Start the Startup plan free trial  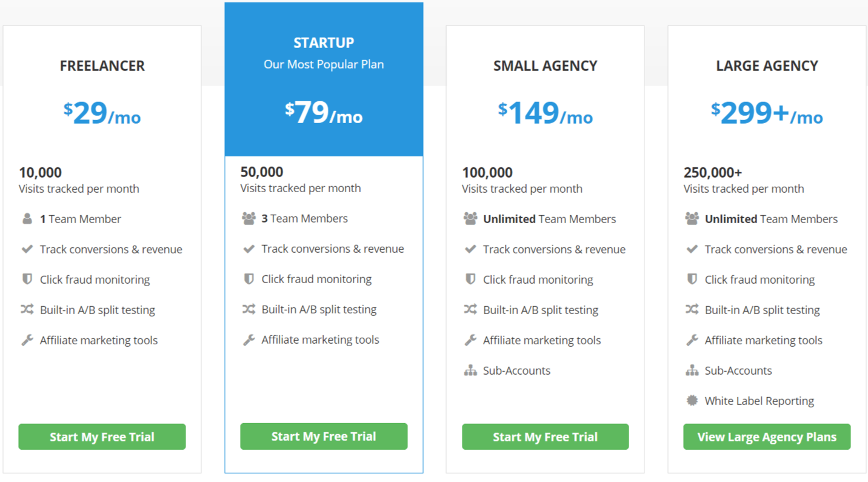(x=324, y=436)
